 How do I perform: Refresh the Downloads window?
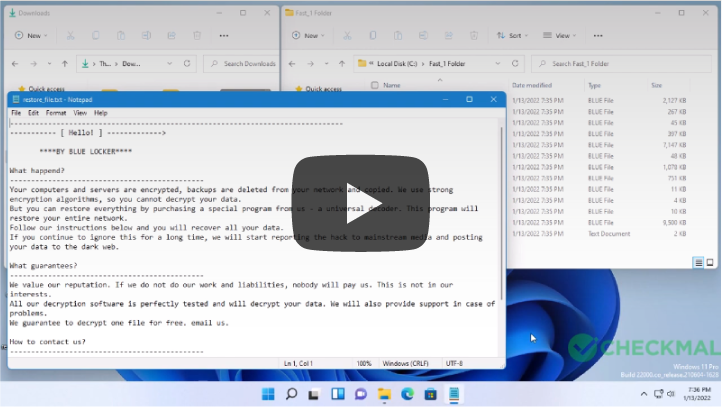[187, 64]
